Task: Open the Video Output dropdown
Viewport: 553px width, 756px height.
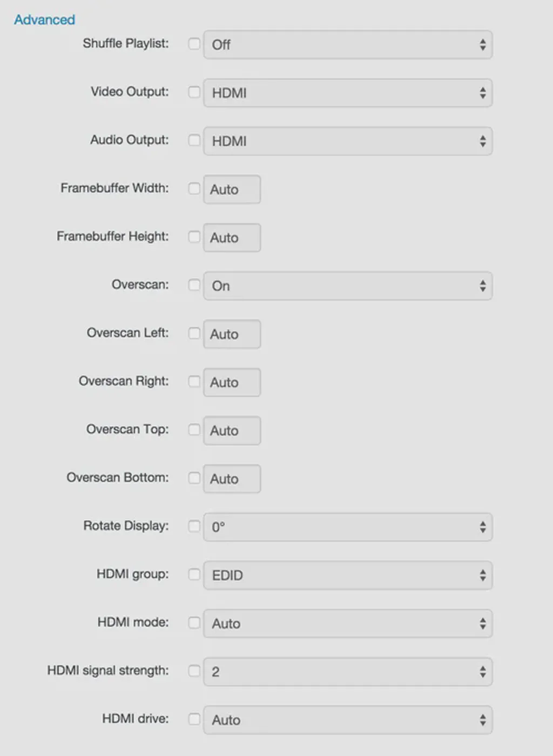Action: click(x=348, y=93)
